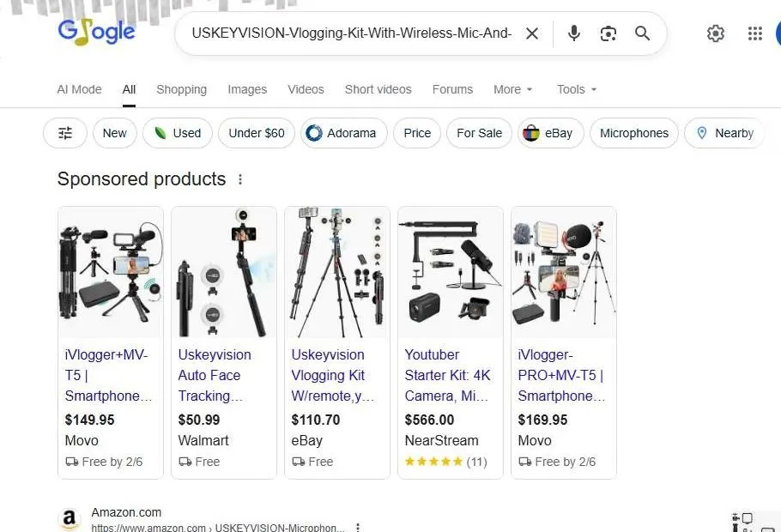Clear the search query with the X icon
The width and height of the screenshot is (781, 532).
532,33
